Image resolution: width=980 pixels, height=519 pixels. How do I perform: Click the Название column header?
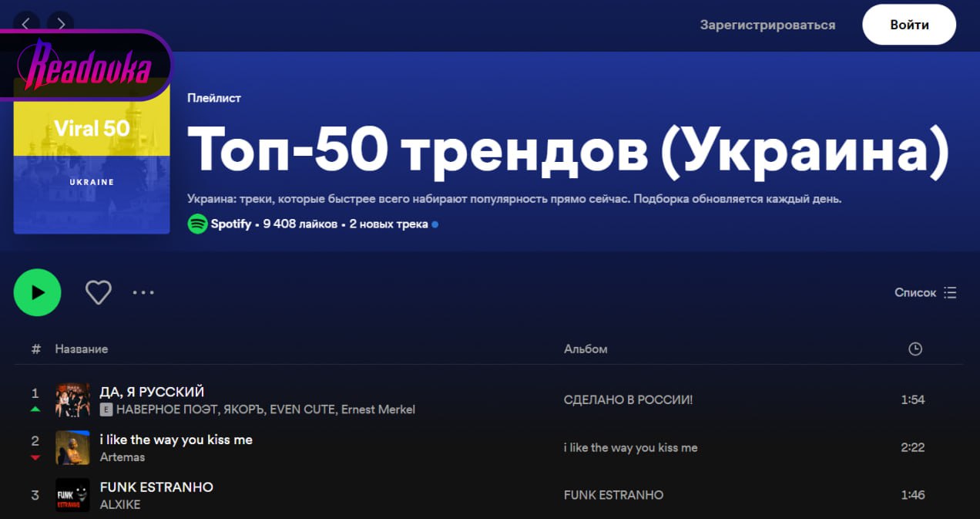pyautogui.click(x=81, y=349)
